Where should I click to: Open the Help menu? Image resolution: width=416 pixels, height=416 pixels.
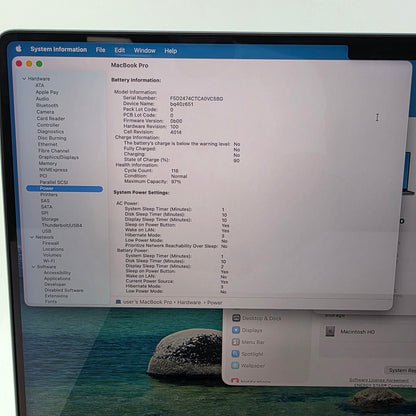coord(170,51)
